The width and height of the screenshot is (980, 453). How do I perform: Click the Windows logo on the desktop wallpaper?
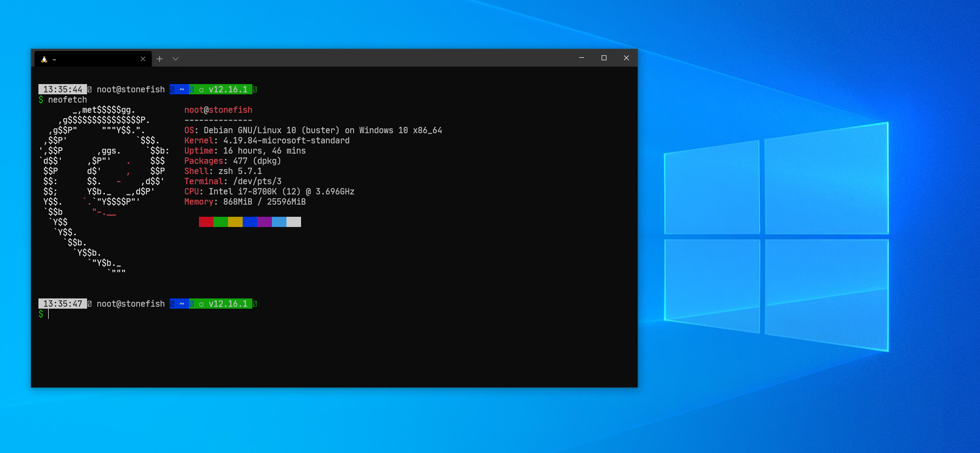[776, 237]
